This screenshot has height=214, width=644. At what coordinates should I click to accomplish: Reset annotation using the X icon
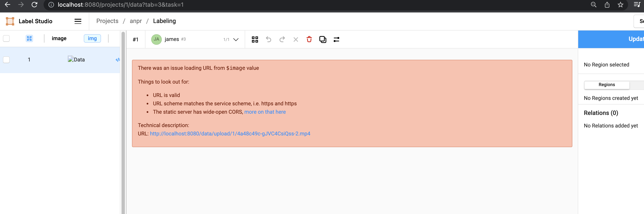tap(296, 39)
